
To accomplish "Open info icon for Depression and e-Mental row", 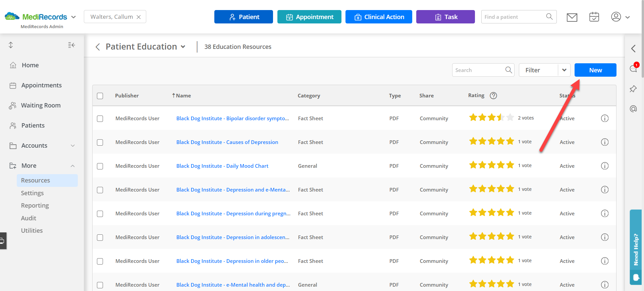I will click(x=605, y=190).
